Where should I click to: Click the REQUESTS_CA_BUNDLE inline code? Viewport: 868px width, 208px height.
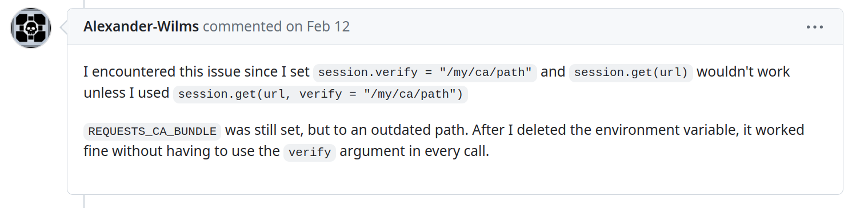[x=152, y=131]
